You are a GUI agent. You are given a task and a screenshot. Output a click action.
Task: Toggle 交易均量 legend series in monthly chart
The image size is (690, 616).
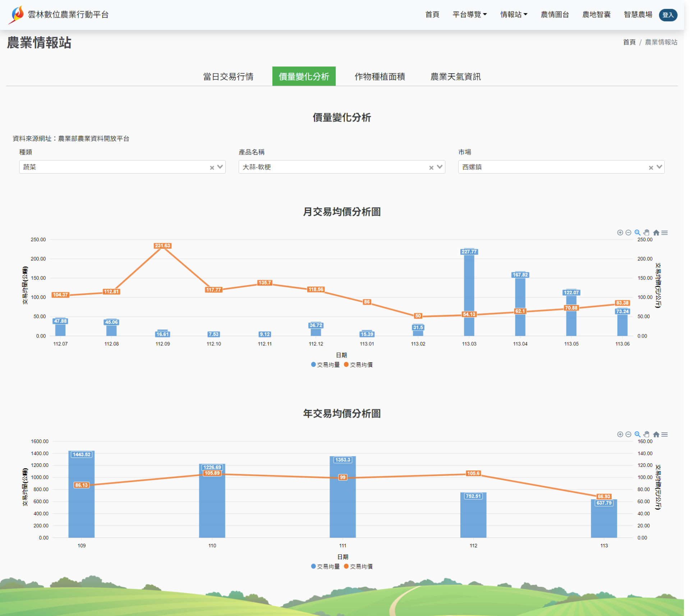(325, 365)
